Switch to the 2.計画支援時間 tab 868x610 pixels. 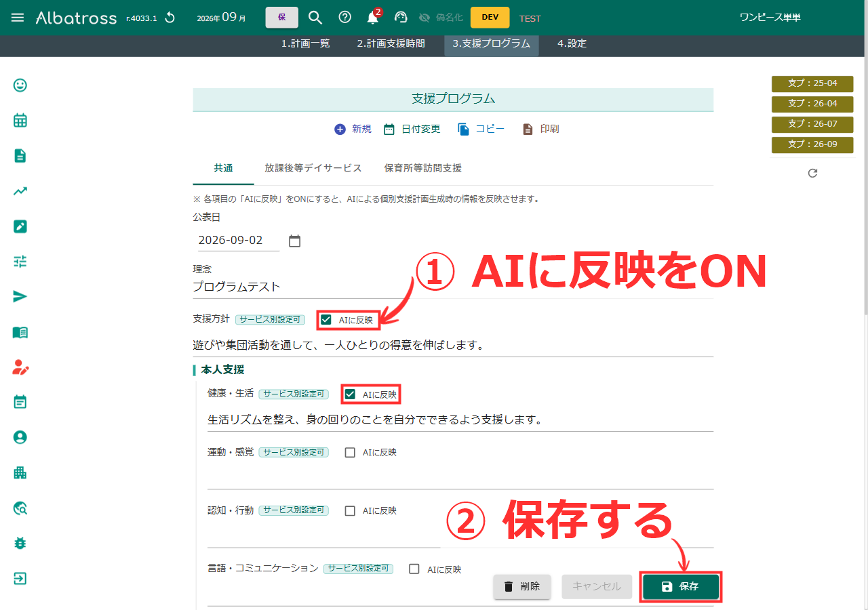[x=391, y=43]
